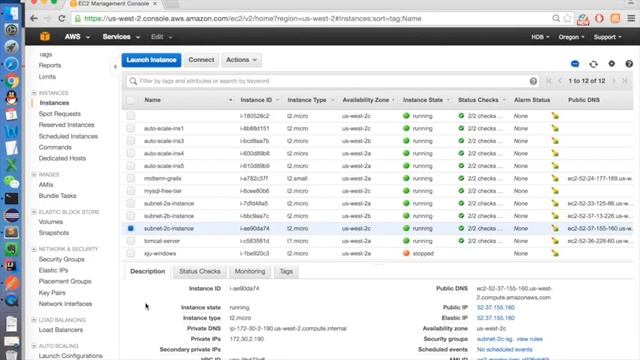Viewport: 640px width, 360px height.
Task: Open Finder from the dock
Action: (11, 13)
